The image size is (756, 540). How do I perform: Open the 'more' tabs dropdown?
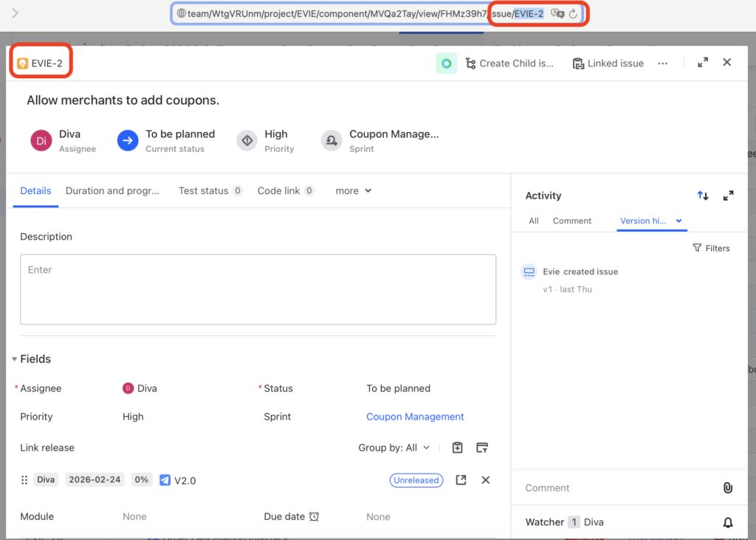click(x=353, y=191)
